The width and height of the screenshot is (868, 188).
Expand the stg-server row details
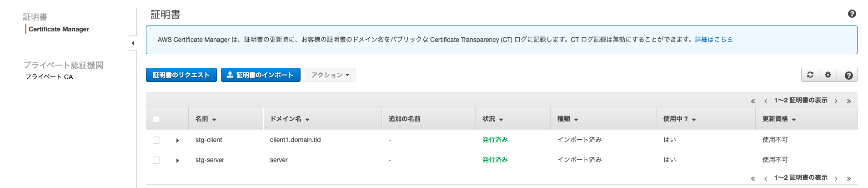pyautogui.click(x=177, y=161)
